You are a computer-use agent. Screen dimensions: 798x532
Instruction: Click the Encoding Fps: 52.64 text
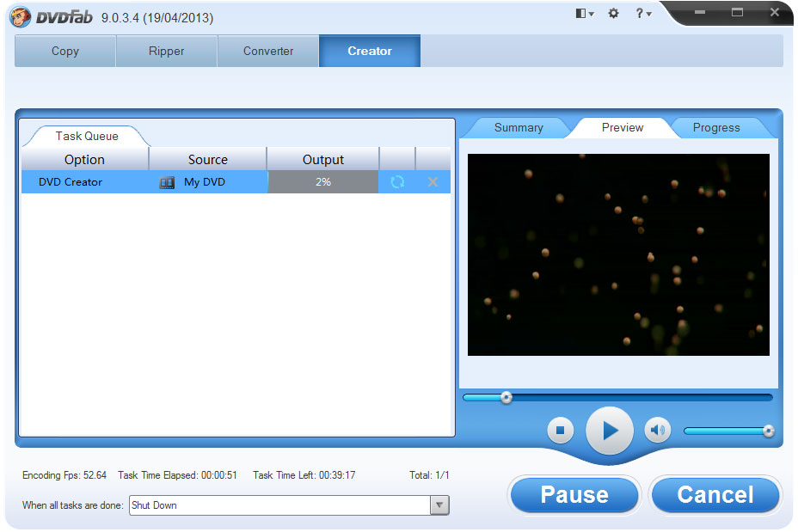point(64,475)
